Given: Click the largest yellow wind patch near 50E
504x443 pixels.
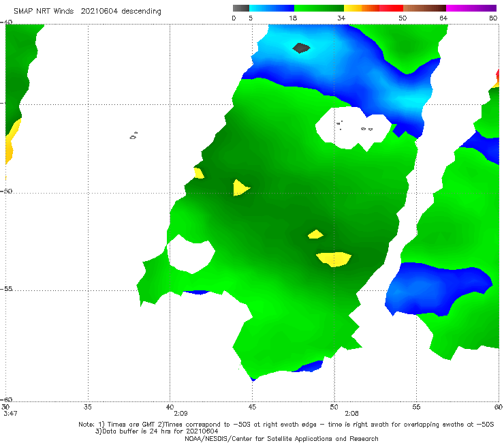Looking at the screenshot, I should point(334,259).
